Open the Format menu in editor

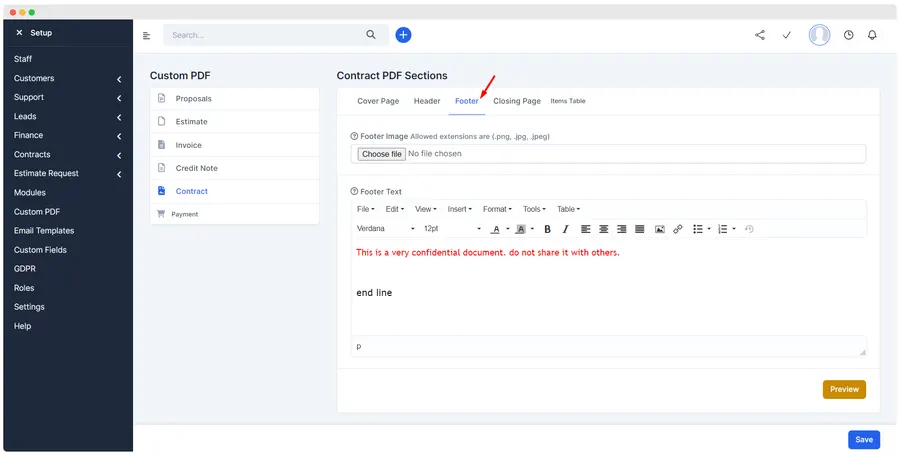[497, 209]
